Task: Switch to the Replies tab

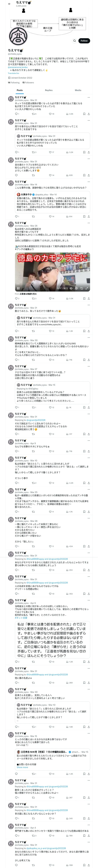Action: point(49,90)
